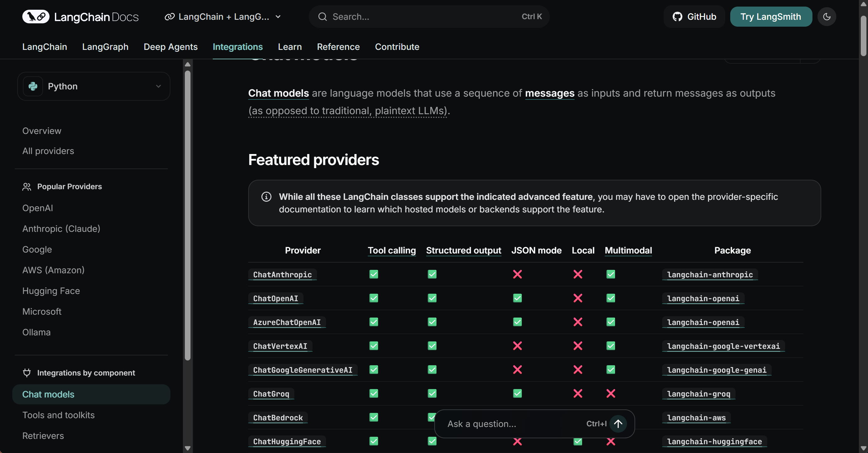Viewport: 868px width, 453px height.
Task: Open the LangGraph tab
Action: (x=105, y=46)
